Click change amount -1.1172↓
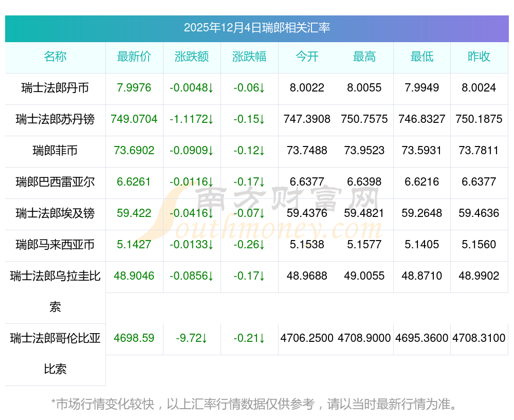This screenshot has height=420, width=514. [192, 119]
